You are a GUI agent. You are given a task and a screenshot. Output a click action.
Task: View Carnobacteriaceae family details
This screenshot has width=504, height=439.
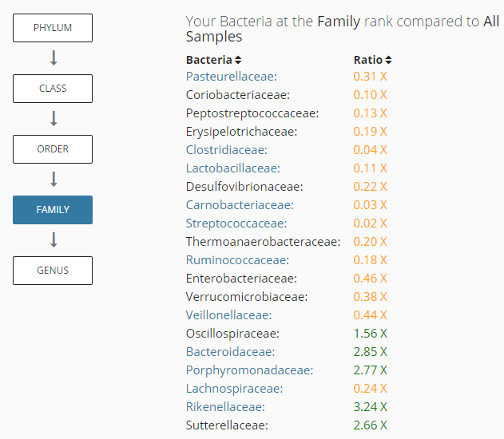[x=236, y=205]
